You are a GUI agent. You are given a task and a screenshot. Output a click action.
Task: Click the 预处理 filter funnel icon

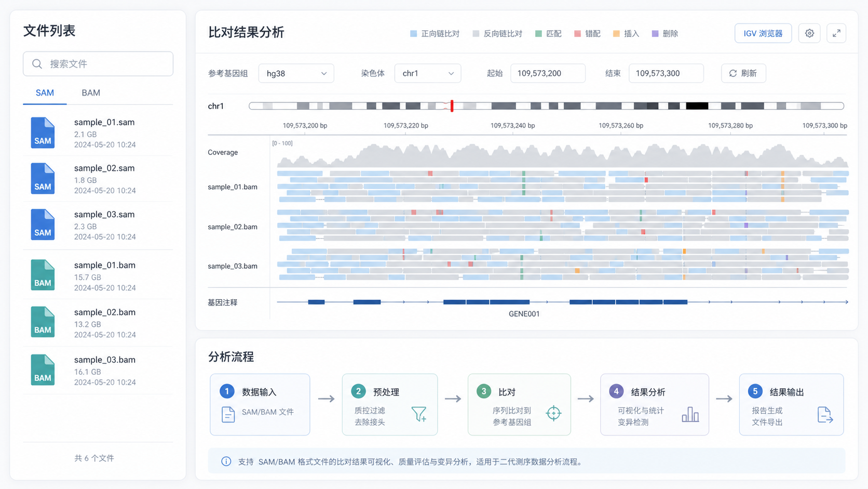click(419, 414)
